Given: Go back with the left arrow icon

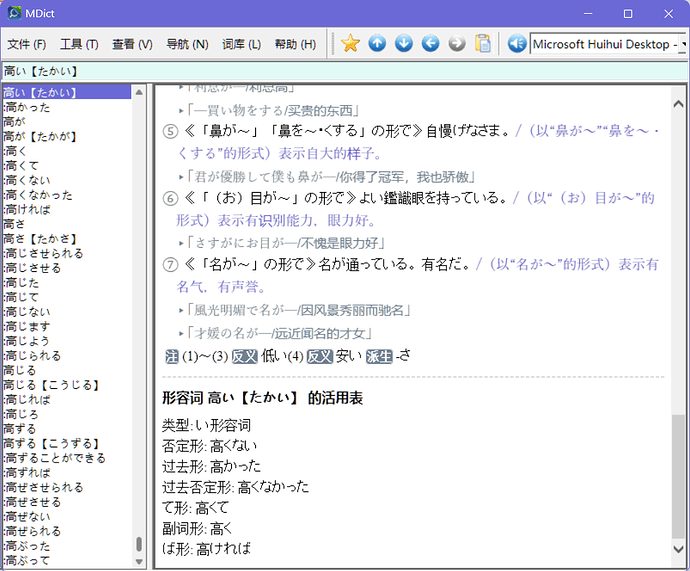Looking at the screenshot, I should pyautogui.click(x=430, y=44).
